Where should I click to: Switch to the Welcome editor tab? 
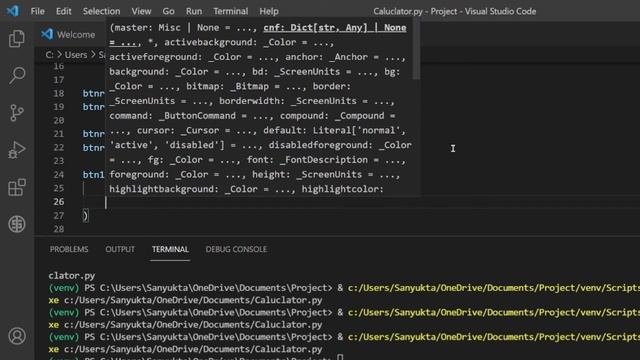(70, 34)
